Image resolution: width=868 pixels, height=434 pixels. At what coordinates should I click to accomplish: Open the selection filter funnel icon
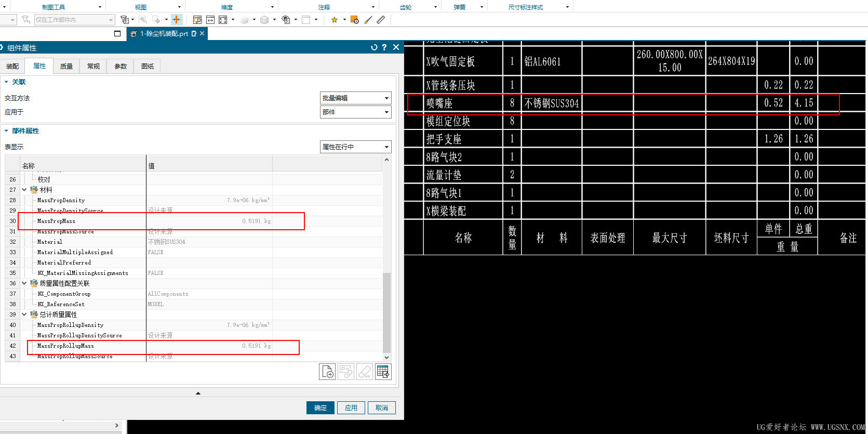tap(26, 20)
